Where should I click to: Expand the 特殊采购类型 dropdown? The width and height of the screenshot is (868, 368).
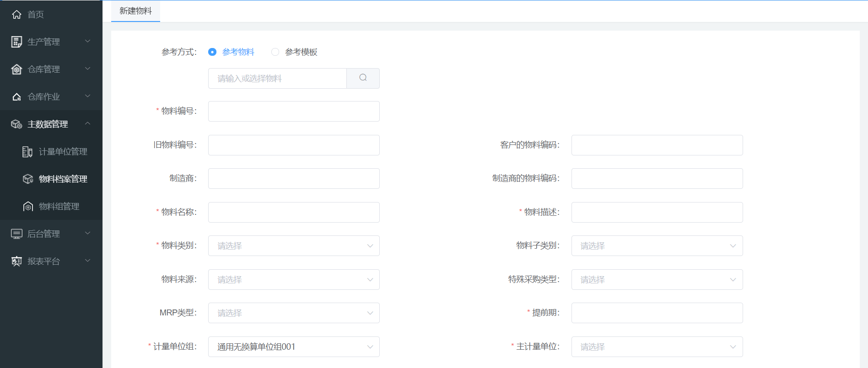(x=657, y=280)
